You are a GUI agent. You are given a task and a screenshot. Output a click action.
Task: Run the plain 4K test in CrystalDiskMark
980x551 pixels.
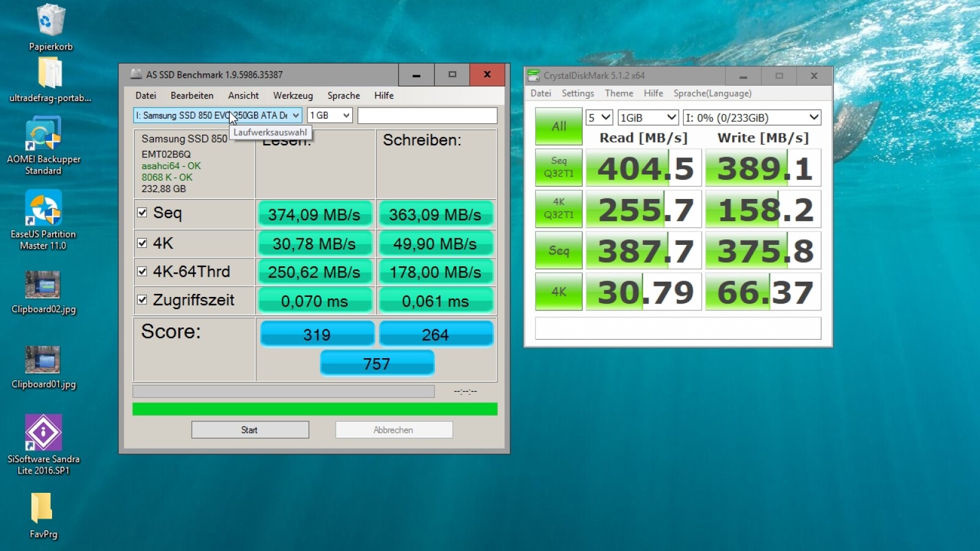pos(559,291)
